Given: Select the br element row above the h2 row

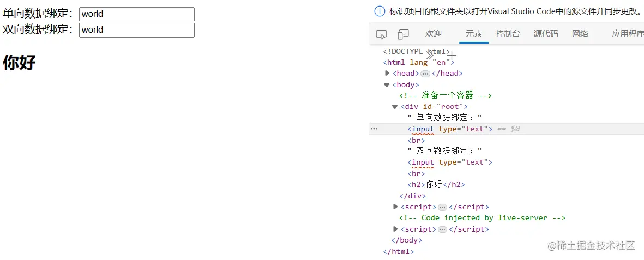Looking at the screenshot, I should tap(417, 173).
